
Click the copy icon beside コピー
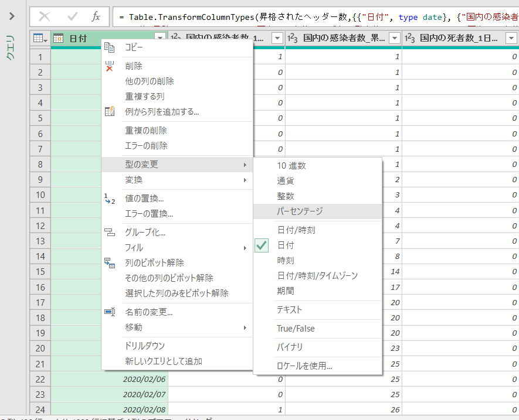tap(109, 47)
